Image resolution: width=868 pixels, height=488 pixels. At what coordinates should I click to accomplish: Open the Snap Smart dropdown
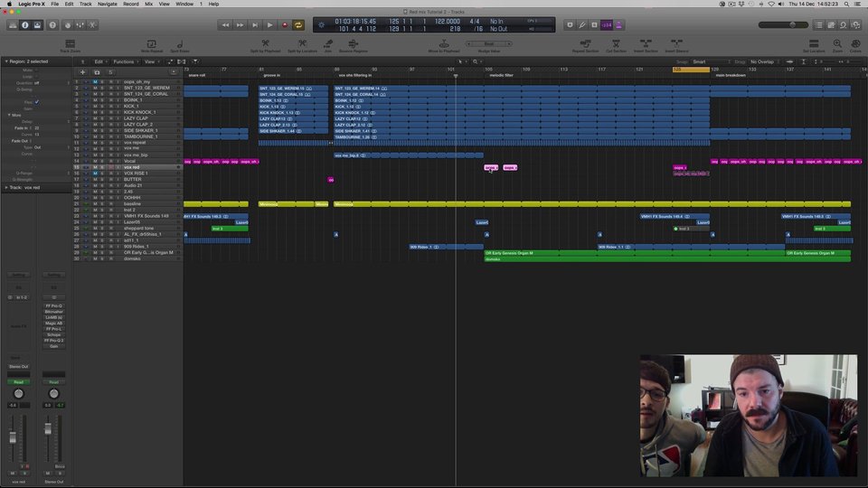pyautogui.click(x=711, y=62)
